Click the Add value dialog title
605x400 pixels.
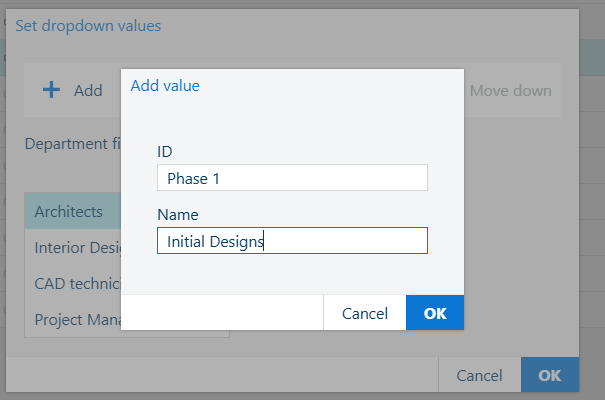(x=165, y=86)
